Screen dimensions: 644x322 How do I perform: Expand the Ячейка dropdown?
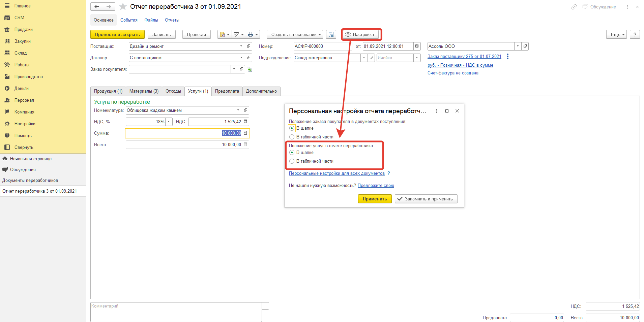click(417, 58)
